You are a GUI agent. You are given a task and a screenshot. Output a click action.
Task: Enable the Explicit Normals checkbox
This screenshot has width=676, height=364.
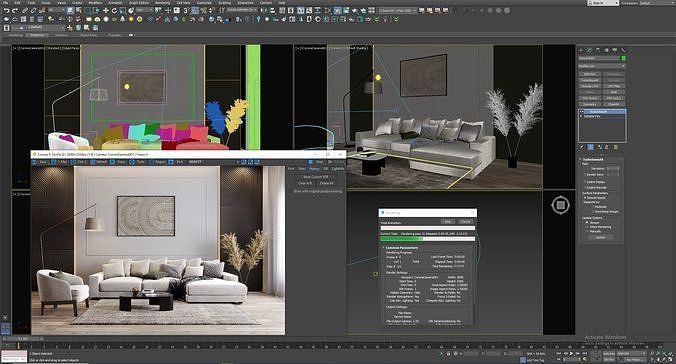[585, 188]
